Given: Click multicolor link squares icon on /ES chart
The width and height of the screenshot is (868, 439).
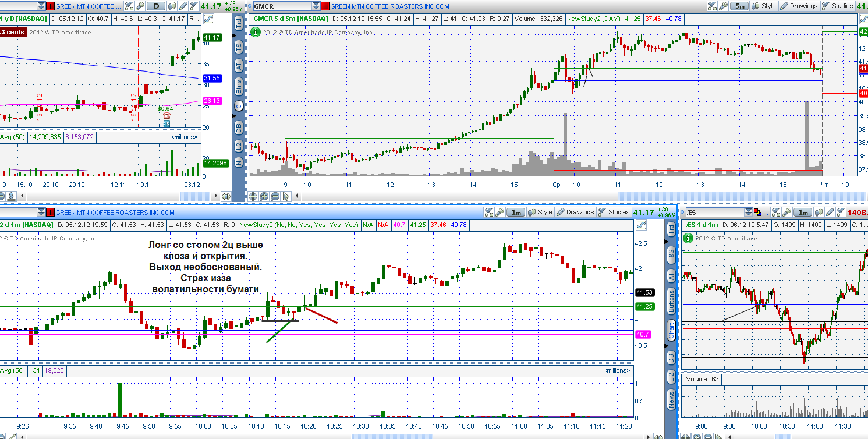Looking at the screenshot, I should (757, 213).
